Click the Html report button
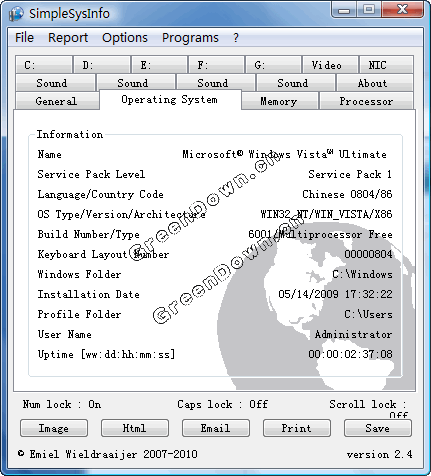Image resolution: width=431 pixels, height=476 pixels. click(x=135, y=428)
